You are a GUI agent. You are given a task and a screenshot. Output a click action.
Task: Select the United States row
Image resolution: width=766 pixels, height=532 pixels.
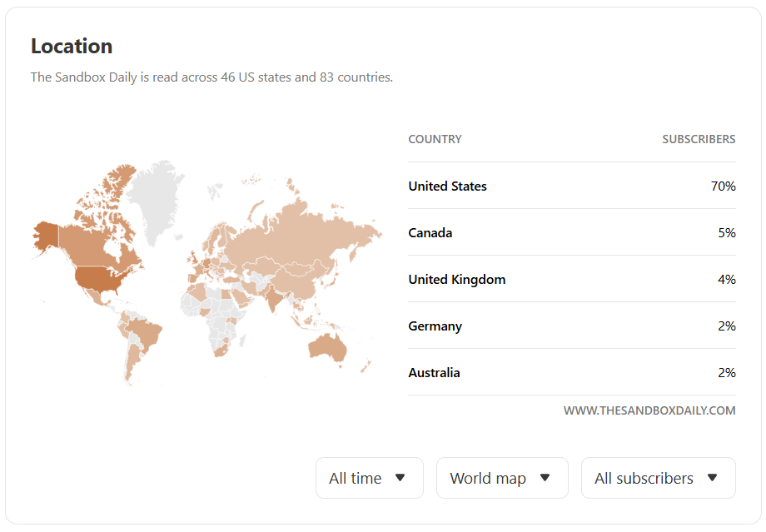[x=571, y=186]
